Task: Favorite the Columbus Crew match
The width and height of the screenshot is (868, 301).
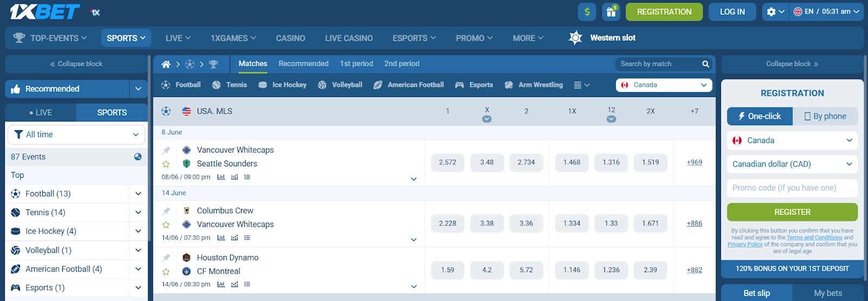Action: [166, 225]
